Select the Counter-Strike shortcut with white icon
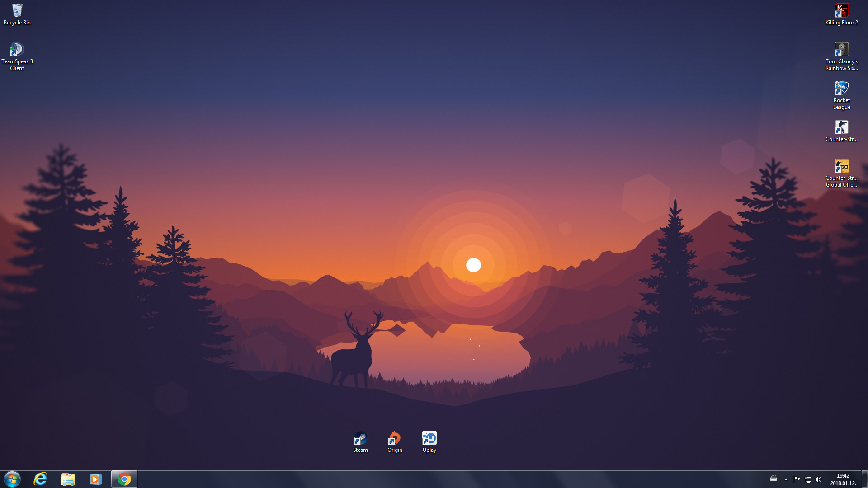This screenshot has width=868, height=488. [841, 131]
